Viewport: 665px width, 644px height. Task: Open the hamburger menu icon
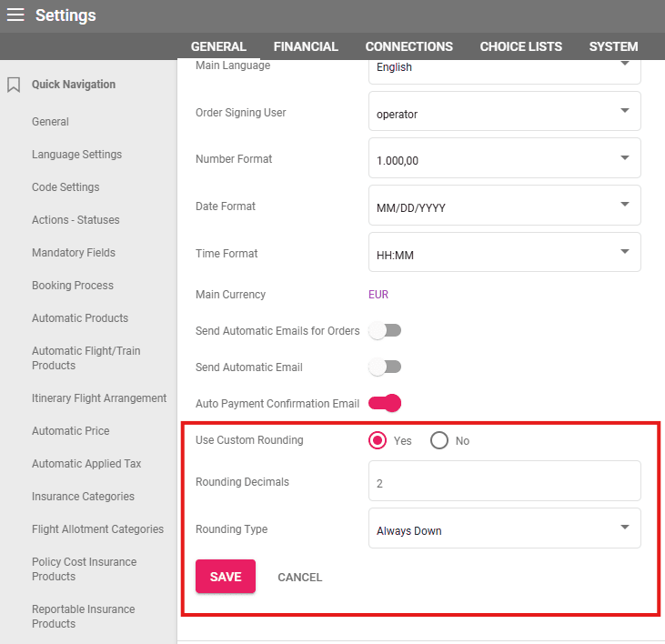[x=15, y=15]
